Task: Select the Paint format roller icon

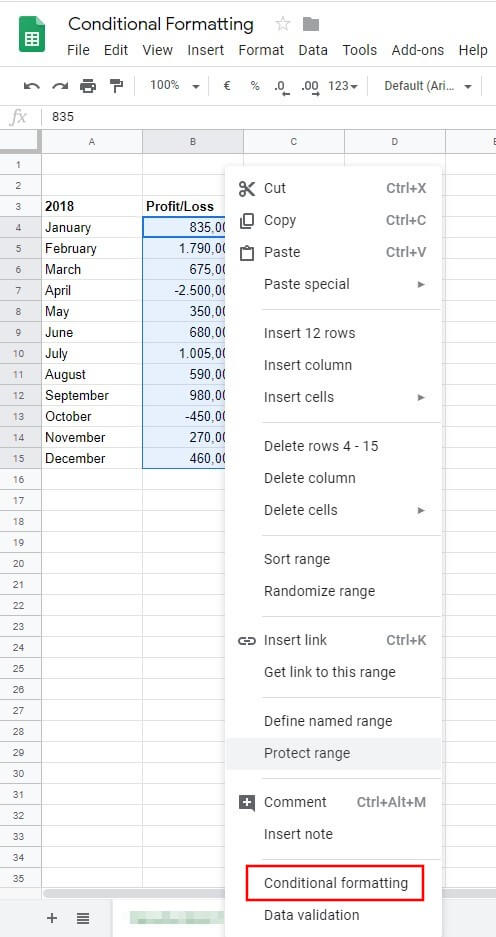Action: (x=116, y=86)
